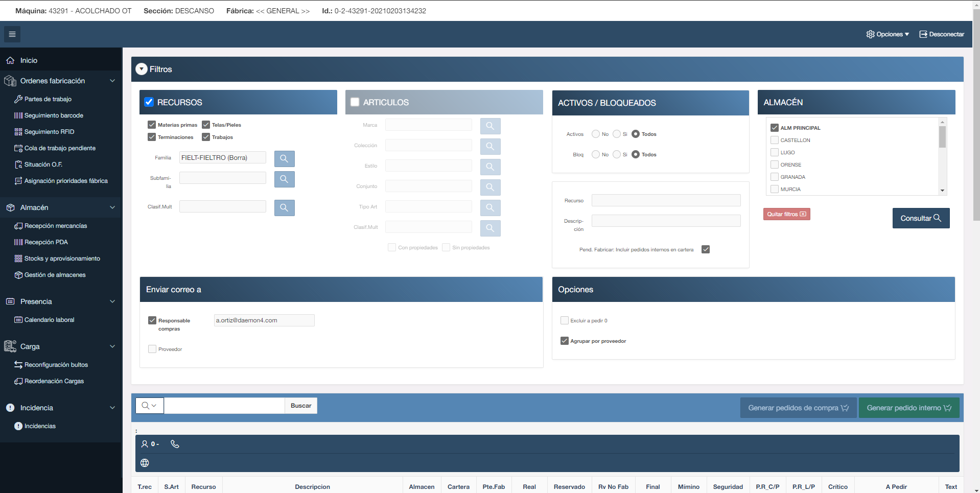Open the hamburger menu at top left

click(x=12, y=34)
